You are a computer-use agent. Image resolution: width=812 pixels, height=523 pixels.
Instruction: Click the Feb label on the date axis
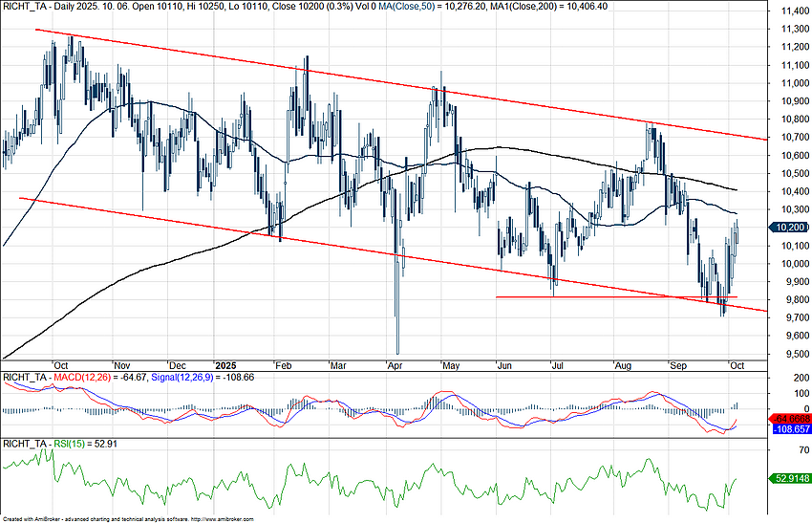tap(282, 365)
